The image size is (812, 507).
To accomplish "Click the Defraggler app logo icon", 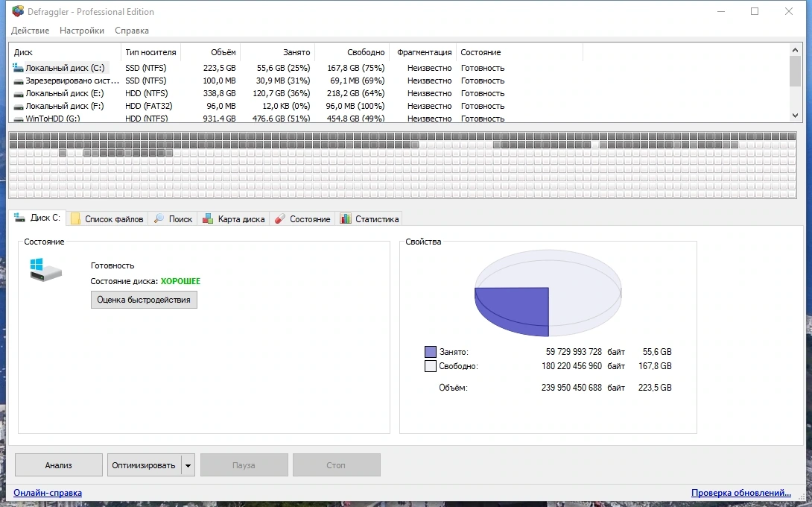I will (18, 11).
